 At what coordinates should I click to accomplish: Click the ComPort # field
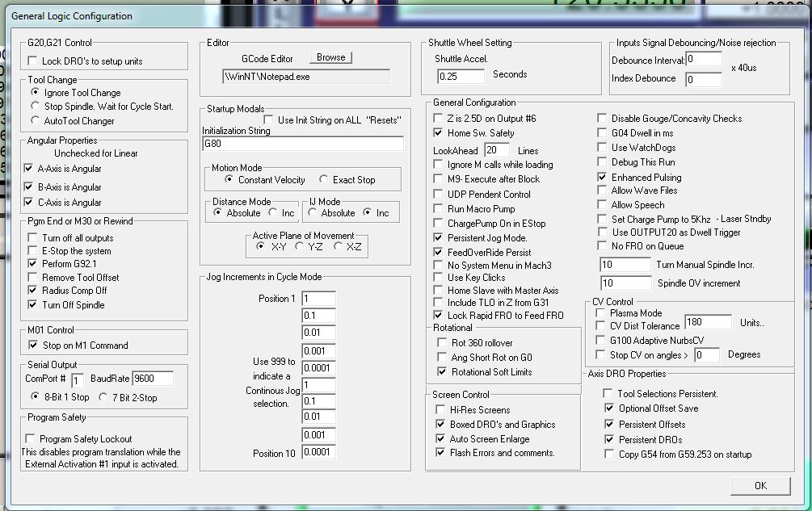pos(78,381)
